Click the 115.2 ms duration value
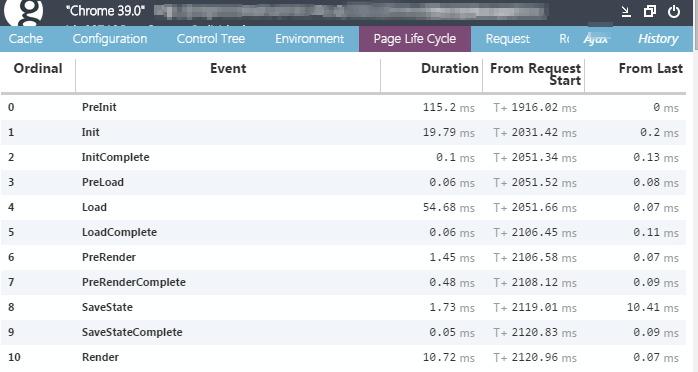This screenshot has height=372, width=698. 448,107
